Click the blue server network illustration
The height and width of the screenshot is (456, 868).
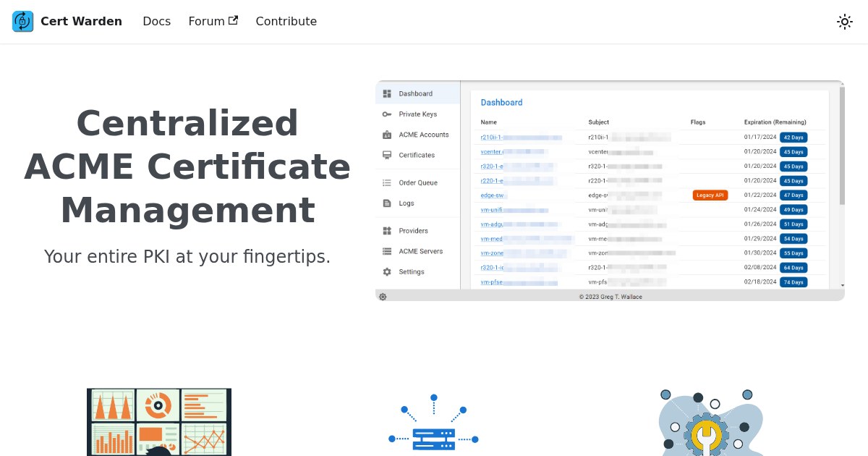click(434, 424)
